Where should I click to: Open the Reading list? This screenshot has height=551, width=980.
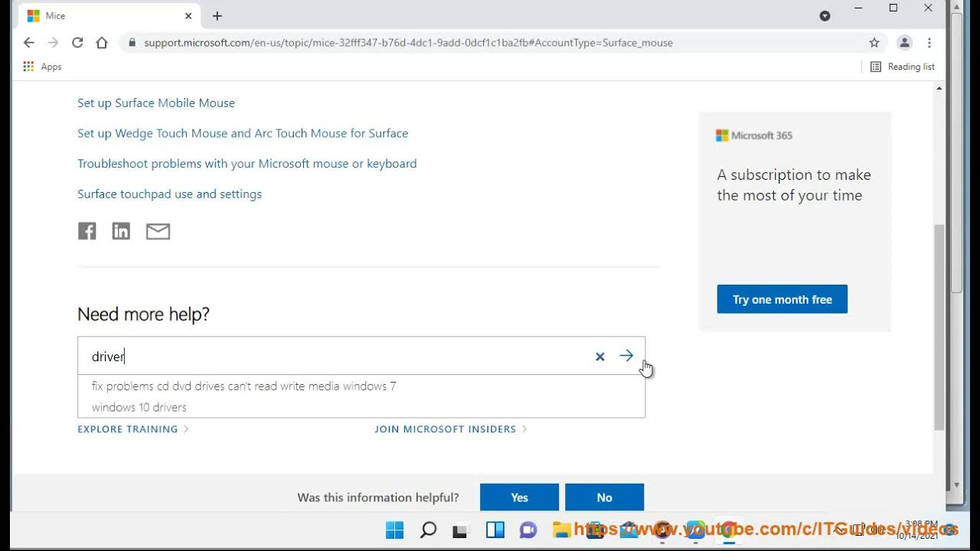pos(903,67)
